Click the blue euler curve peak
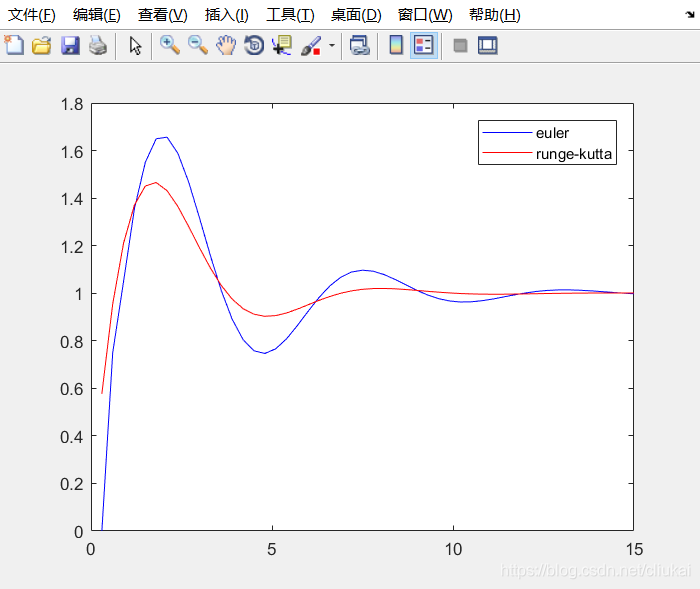 pyautogui.click(x=166, y=138)
